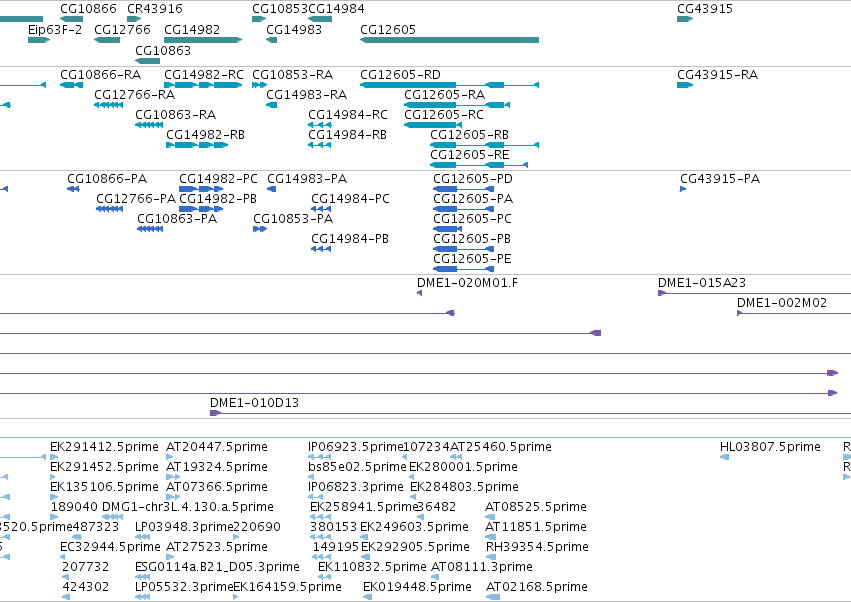
Task: Open protein CG12605-PA
Action: pos(473,199)
